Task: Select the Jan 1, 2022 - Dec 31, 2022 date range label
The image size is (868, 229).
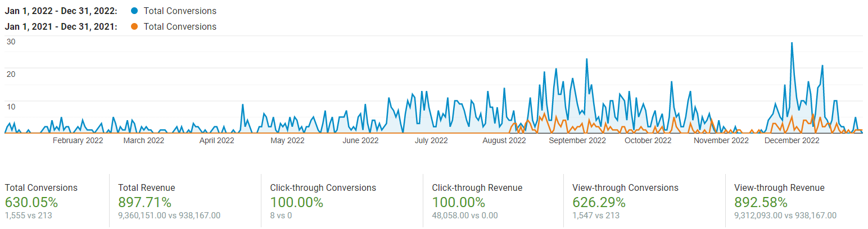Action: tap(61, 11)
